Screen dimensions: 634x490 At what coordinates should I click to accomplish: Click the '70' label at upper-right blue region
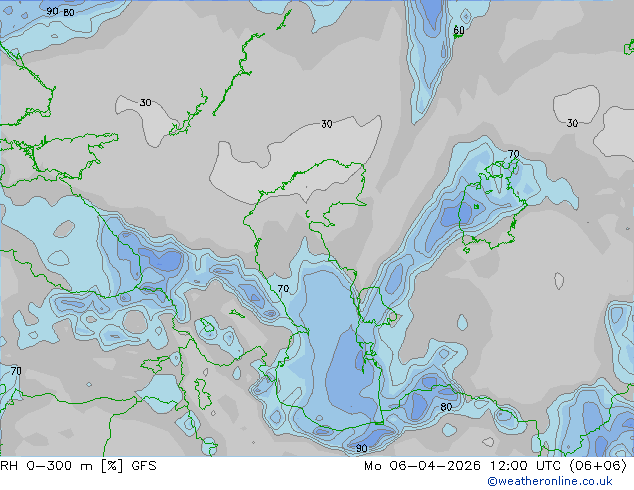coord(514,154)
